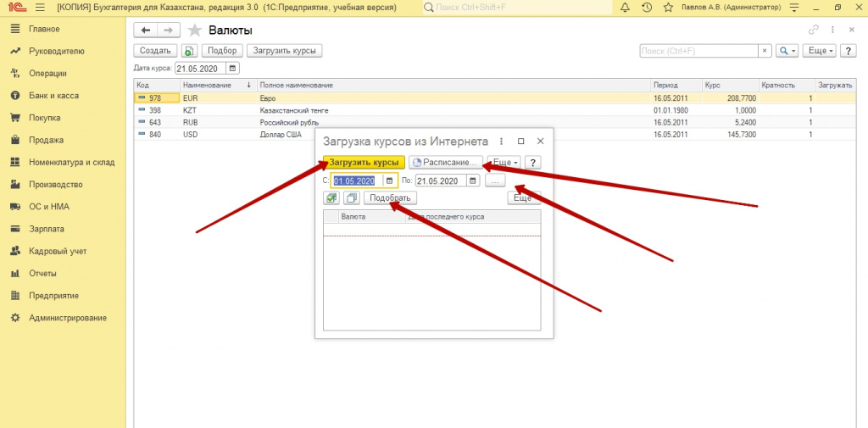The image size is (868, 428).
Task: Expand the Еще menu above the currency table
Action: tap(524, 198)
